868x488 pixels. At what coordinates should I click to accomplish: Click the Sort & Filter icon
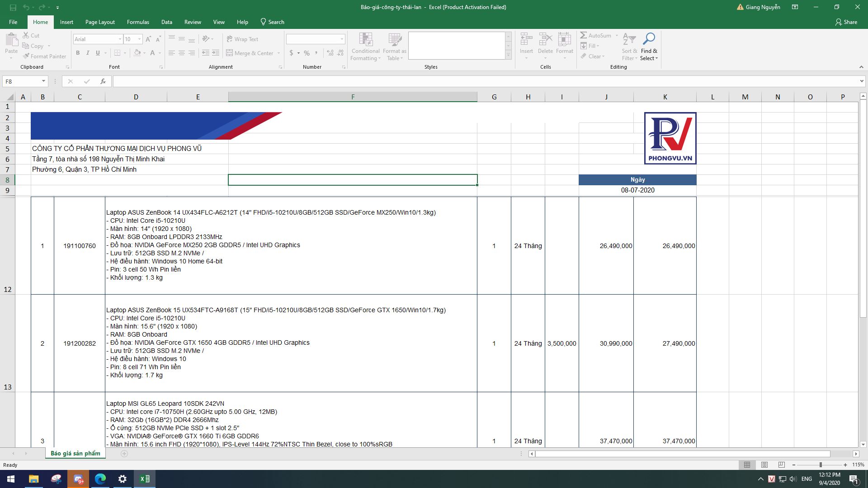[x=629, y=39]
